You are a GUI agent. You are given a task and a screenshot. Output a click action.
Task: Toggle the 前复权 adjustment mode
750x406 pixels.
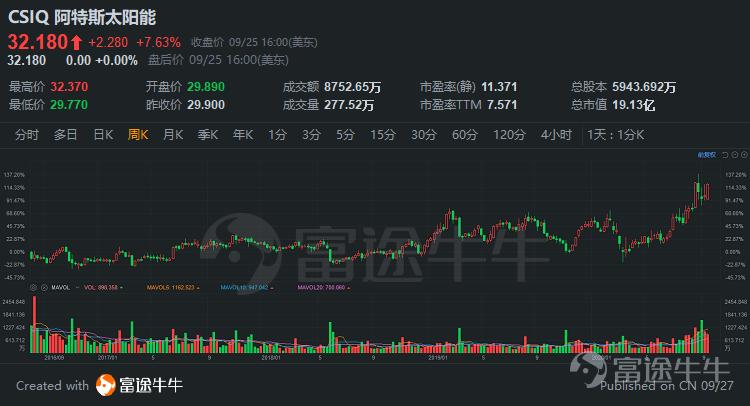[x=707, y=154]
